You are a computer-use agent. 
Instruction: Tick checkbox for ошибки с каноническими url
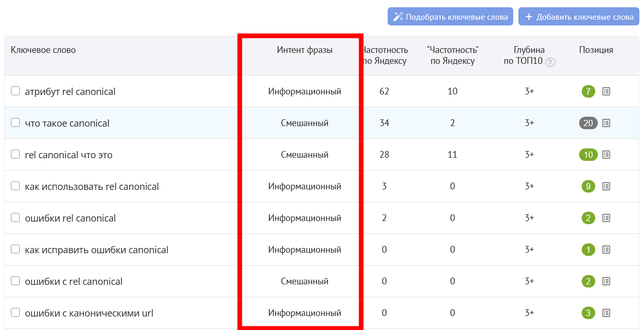[16, 312]
